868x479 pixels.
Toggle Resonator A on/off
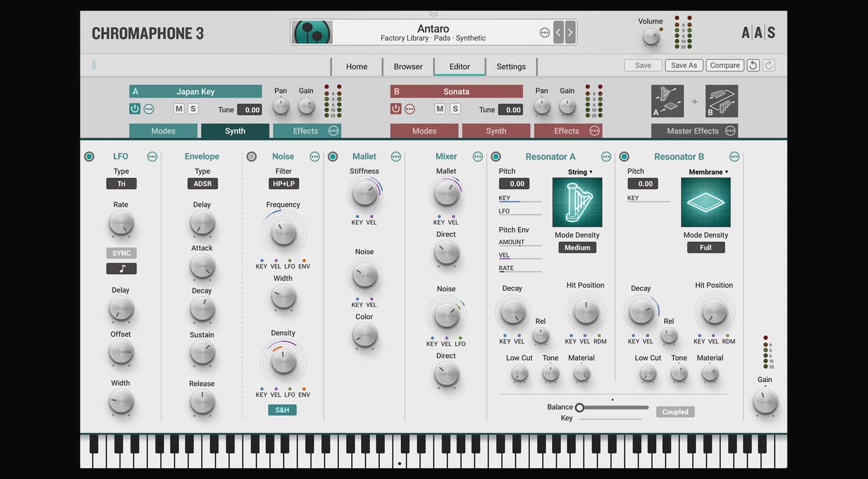tap(495, 157)
